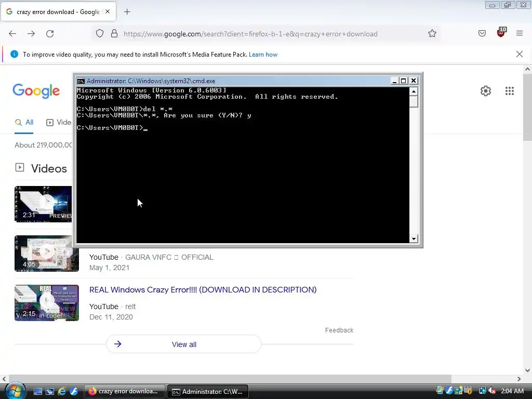
Task: Launch the Flash icon in quick launch
Action: click(x=74, y=392)
